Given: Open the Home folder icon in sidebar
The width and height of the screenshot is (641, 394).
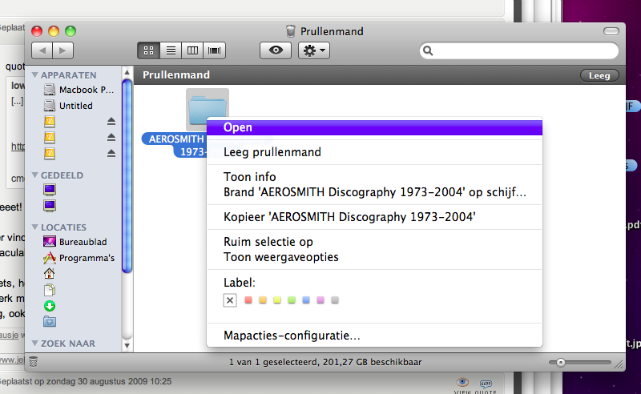Looking at the screenshot, I should coord(49,273).
